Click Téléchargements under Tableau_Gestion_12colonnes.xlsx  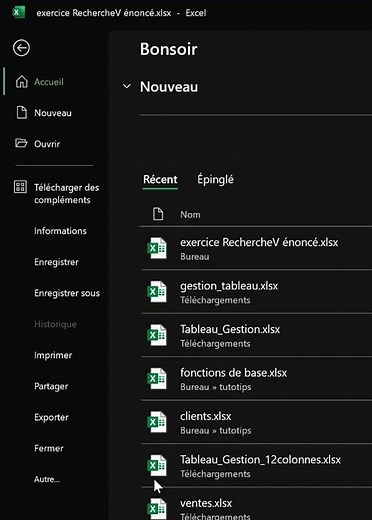pos(215,474)
